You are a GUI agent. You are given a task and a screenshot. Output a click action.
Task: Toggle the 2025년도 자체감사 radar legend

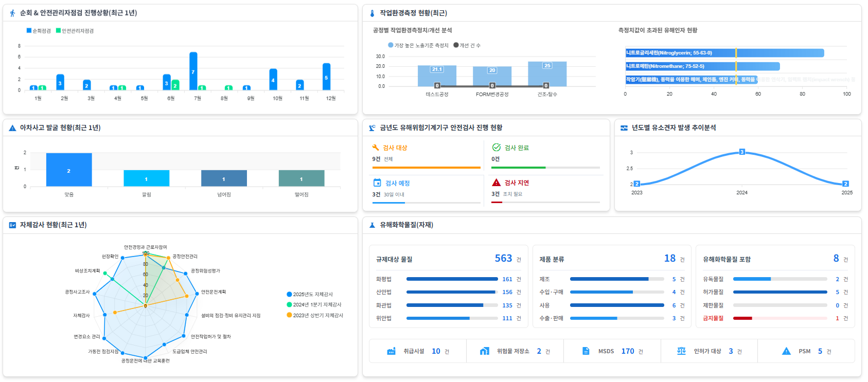pos(310,295)
